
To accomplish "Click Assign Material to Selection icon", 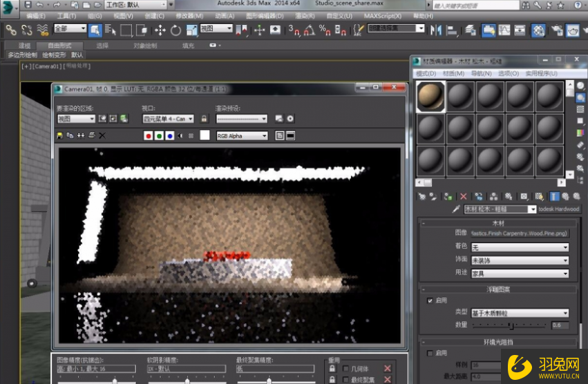I will [448, 196].
